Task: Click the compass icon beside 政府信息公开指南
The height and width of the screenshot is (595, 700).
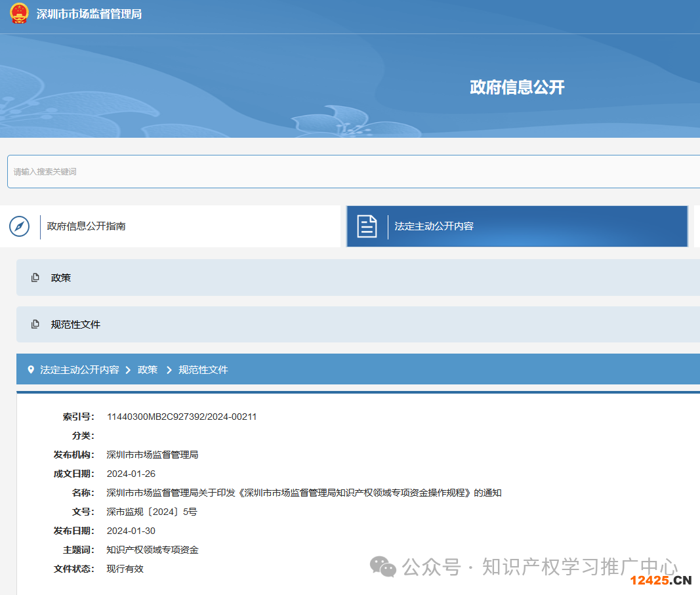Action: tap(19, 226)
